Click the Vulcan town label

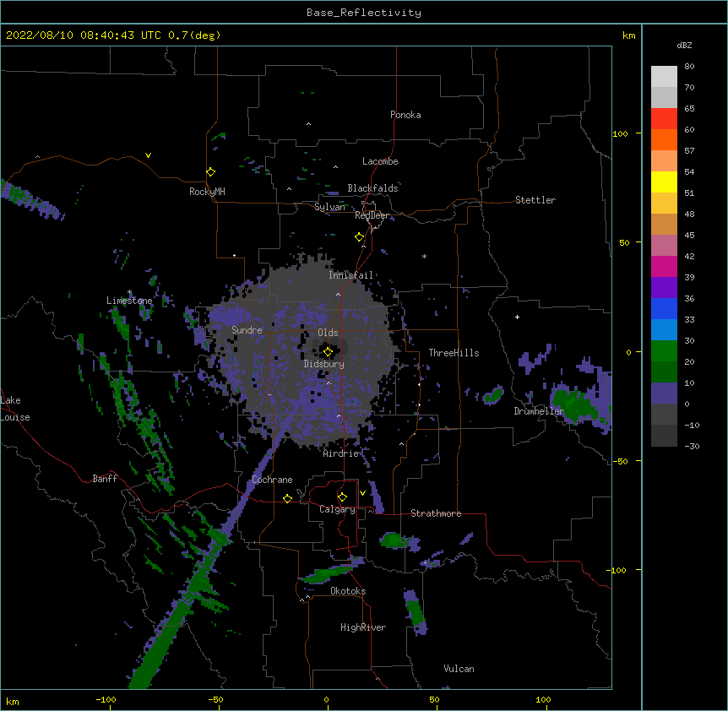click(x=459, y=669)
